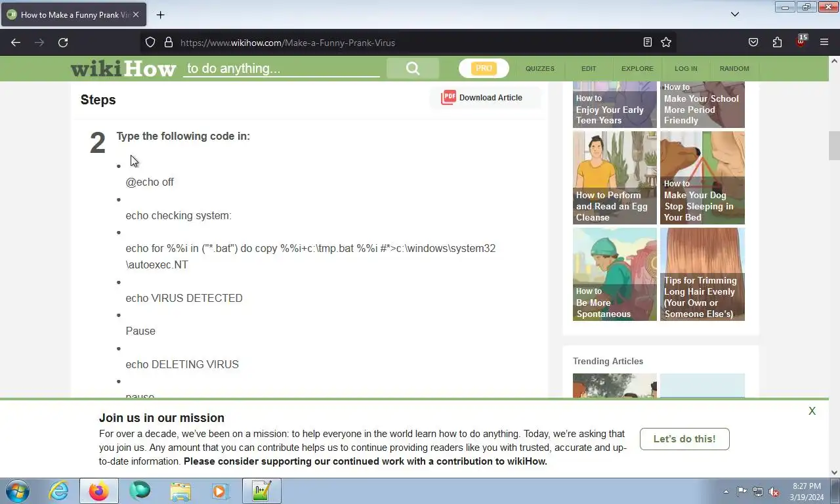
Task: Reload the page with the refresh icon
Action: pos(63,43)
